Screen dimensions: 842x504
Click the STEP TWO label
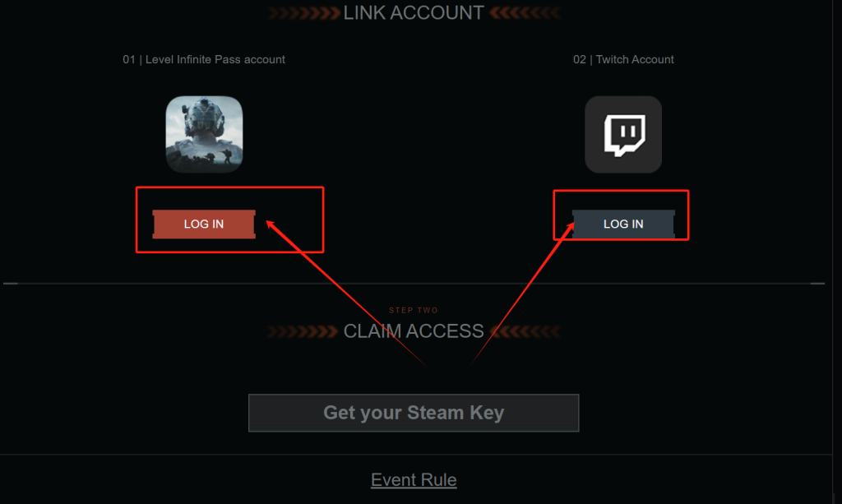pos(414,310)
